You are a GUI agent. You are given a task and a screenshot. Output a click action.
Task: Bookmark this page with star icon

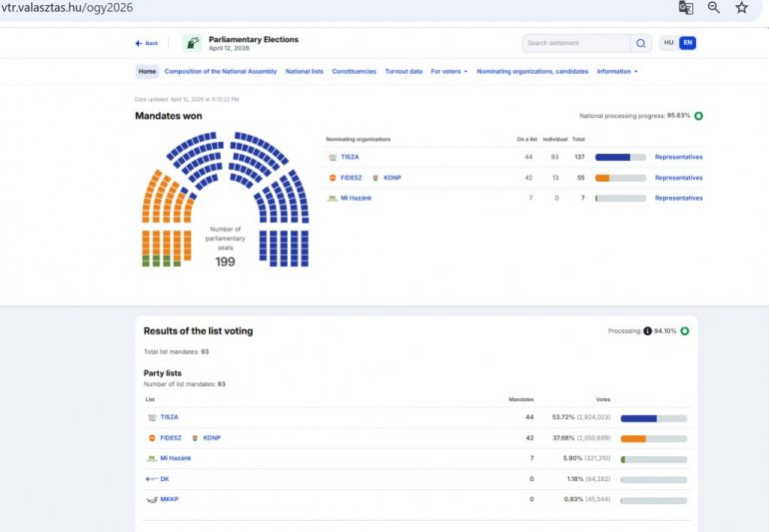[x=741, y=8]
